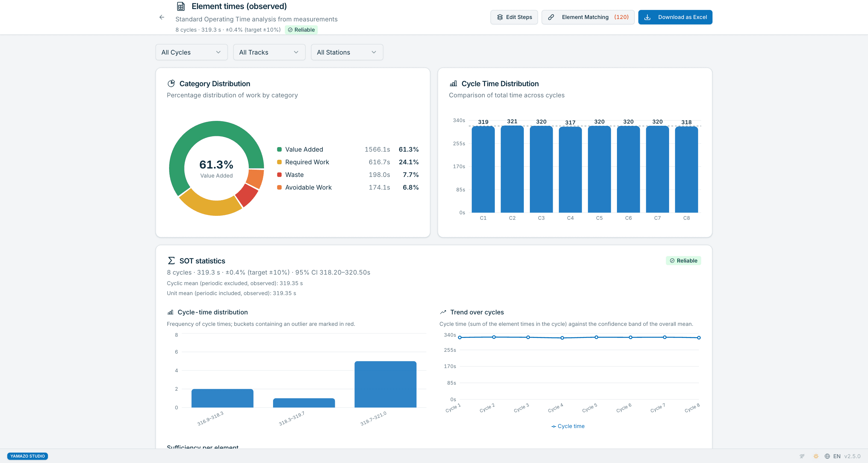
Task: Click the 316.9–318.3 histogram bar
Action: pyautogui.click(x=222, y=398)
